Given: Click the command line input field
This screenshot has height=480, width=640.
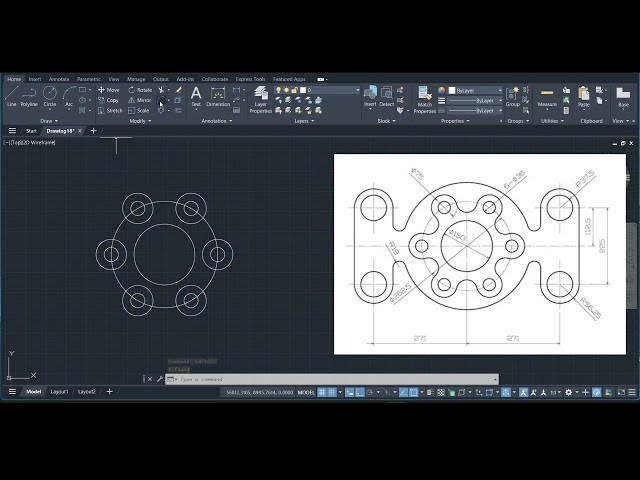Looking at the screenshot, I should (333, 379).
